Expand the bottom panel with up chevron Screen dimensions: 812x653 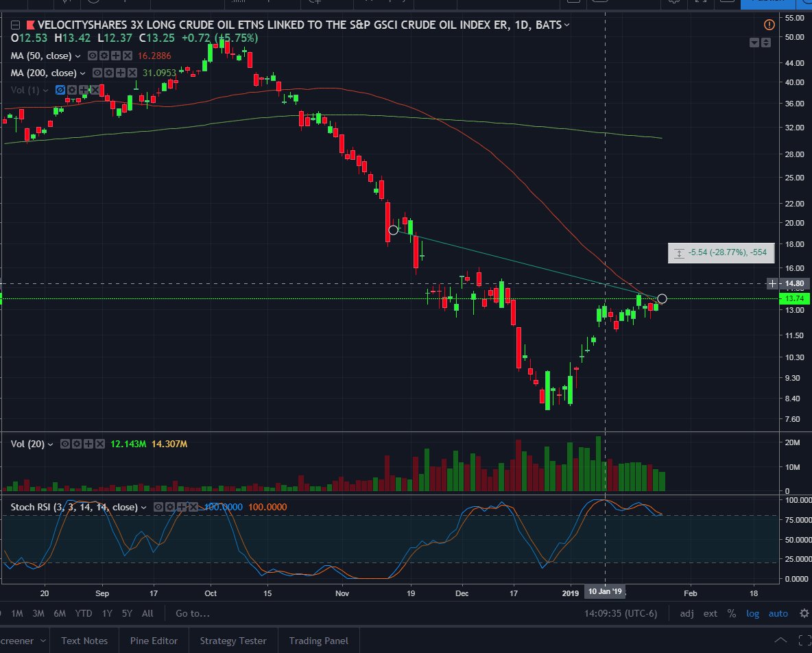pos(780,641)
